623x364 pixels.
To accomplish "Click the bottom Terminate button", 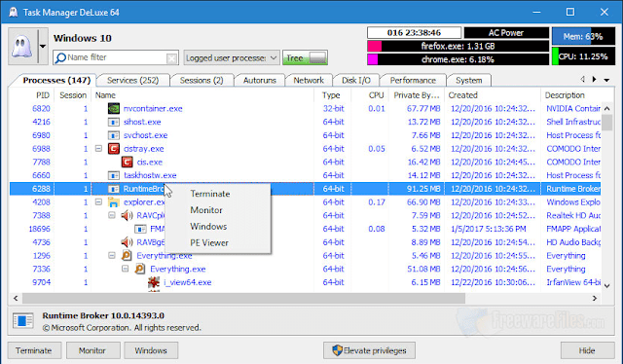I will tap(34, 350).
